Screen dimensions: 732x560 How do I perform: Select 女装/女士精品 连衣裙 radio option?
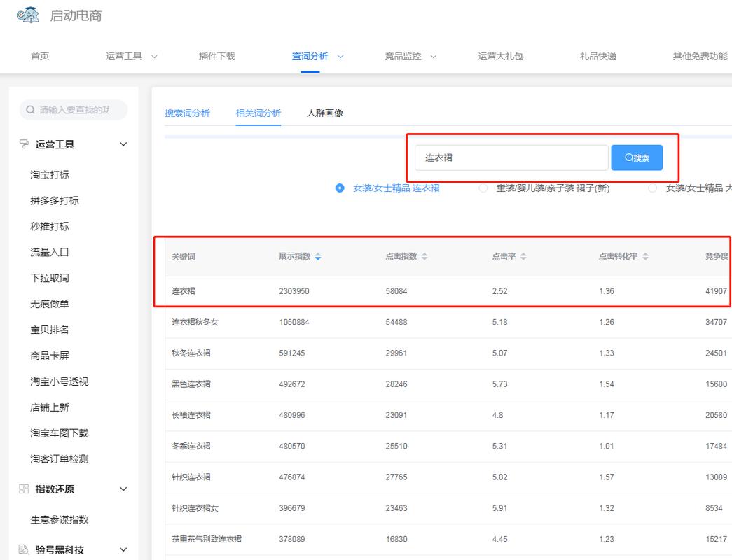point(340,188)
